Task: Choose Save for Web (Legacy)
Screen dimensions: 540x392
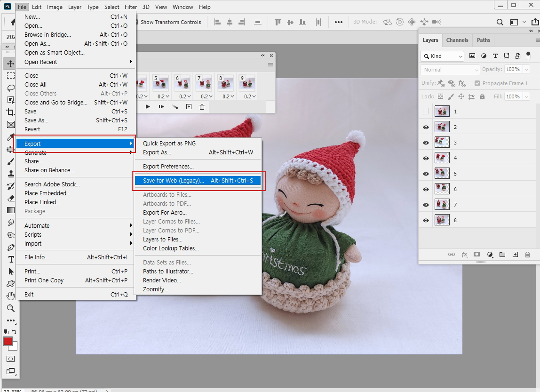Action: click(x=198, y=181)
